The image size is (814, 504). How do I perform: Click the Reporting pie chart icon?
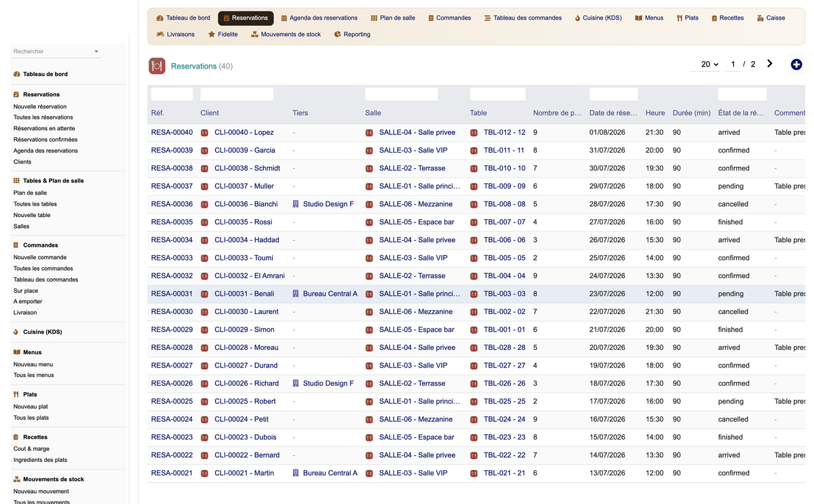(x=337, y=35)
